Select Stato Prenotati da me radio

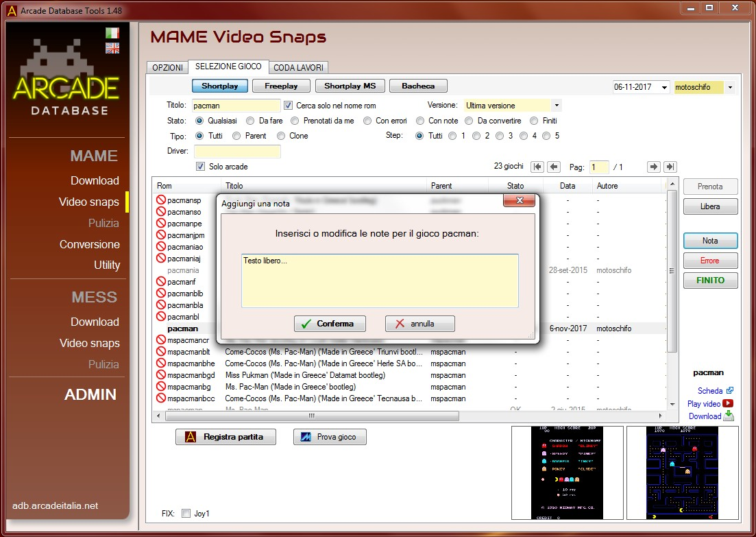point(295,121)
